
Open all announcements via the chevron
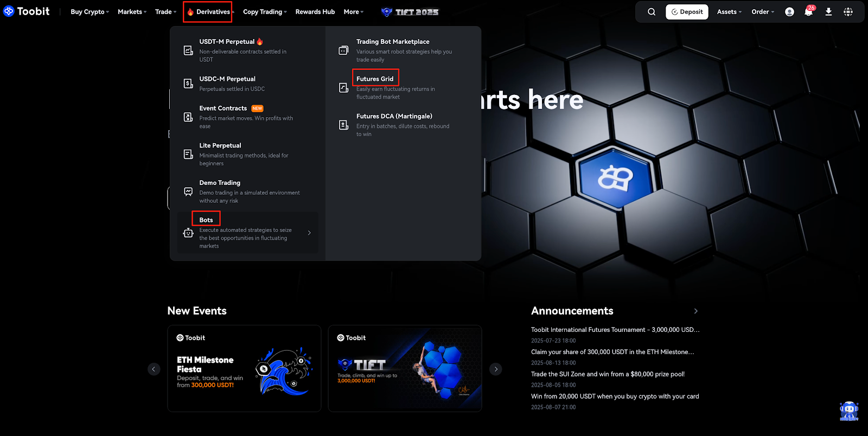click(696, 311)
